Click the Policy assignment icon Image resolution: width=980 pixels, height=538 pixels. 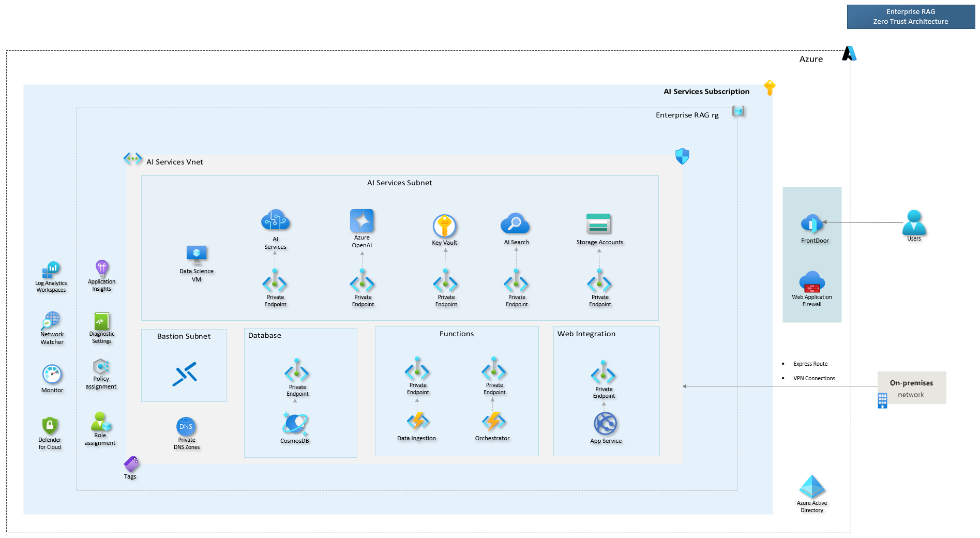pos(101,367)
